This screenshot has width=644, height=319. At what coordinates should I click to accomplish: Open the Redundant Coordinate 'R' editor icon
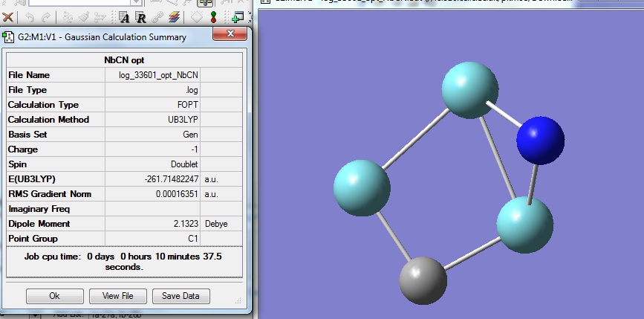pyautogui.click(x=140, y=17)
